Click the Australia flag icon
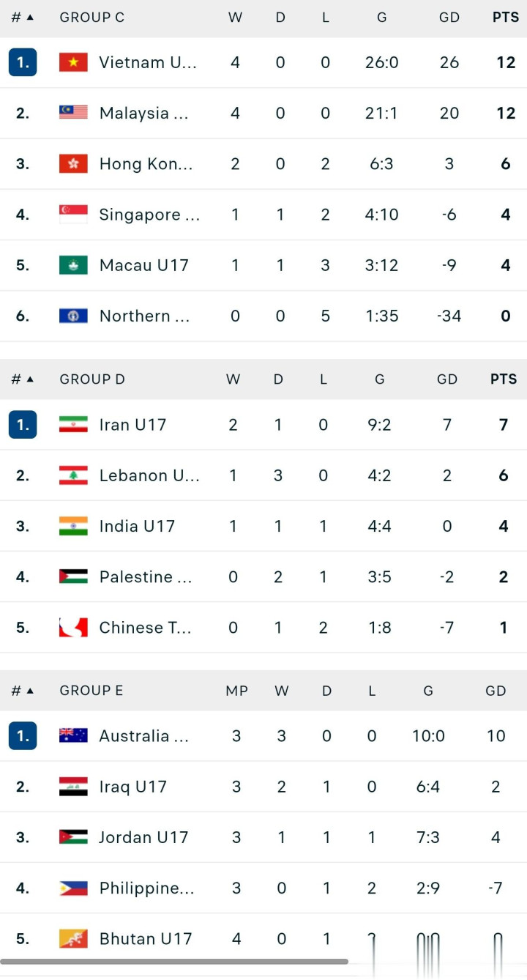 (73, 735)
